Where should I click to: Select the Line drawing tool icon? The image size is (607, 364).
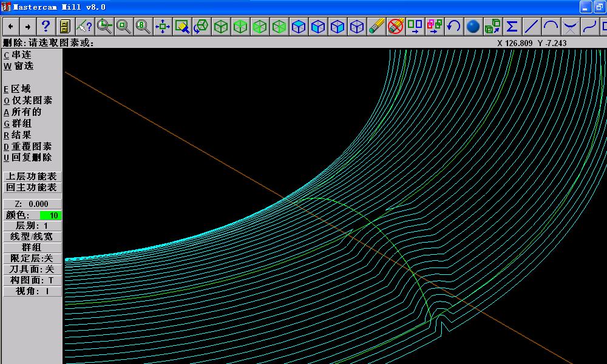pos(531,26)
